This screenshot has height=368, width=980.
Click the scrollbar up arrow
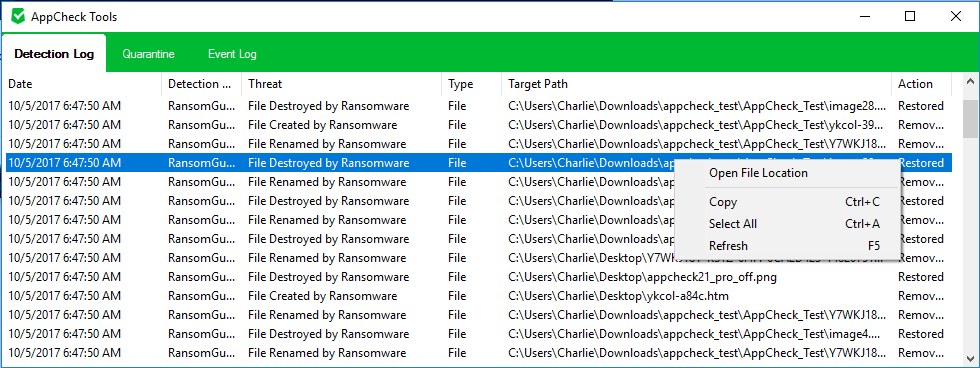tap(970, 81)
